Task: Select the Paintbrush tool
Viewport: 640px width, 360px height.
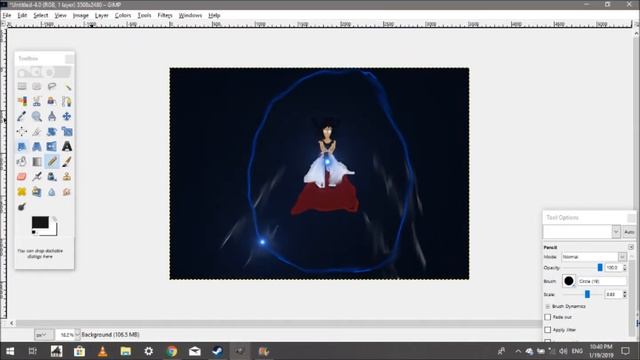Action: click(67, 161)
